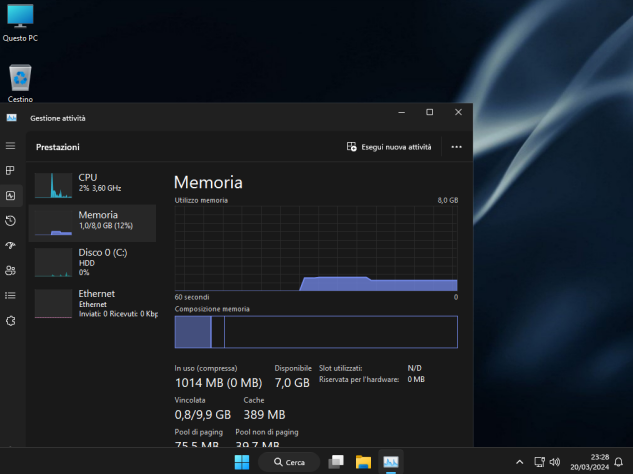Click Esegui nuova attività button

pyautogui.click(x=389, y=147)
